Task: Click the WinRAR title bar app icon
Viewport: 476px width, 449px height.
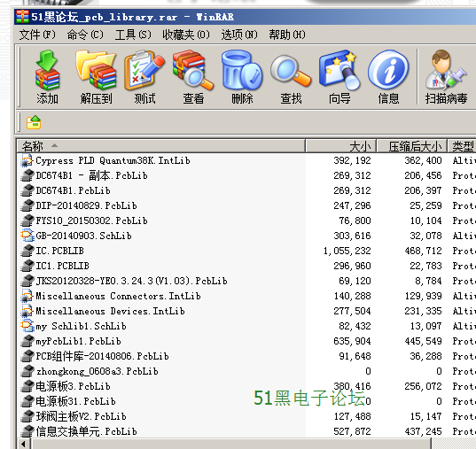Action: [x=23, y=16]
